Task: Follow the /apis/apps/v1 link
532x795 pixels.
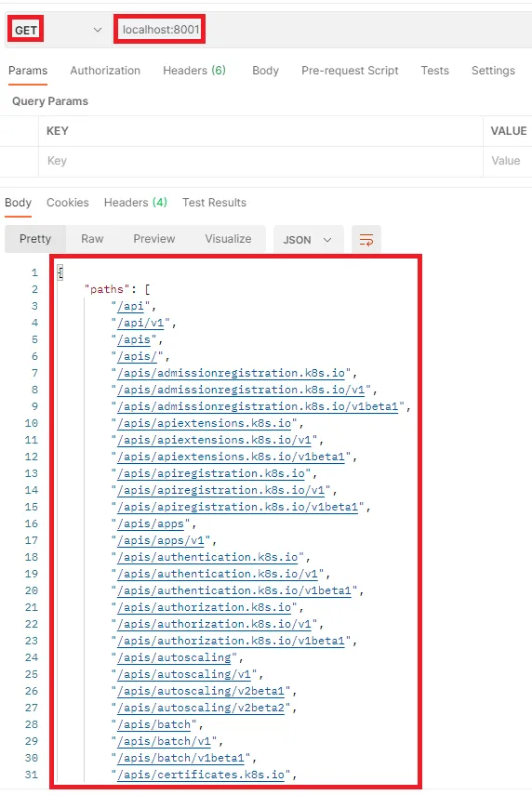Action: 161,540
